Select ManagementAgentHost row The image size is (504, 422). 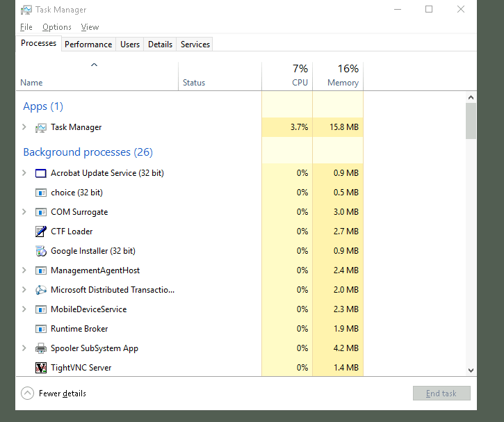tap(189, 270)
